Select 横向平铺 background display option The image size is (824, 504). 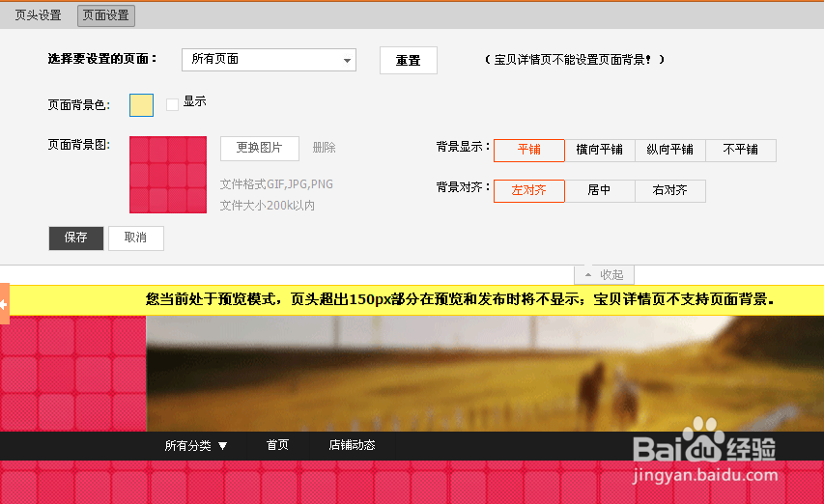click(x=600, y=151)
